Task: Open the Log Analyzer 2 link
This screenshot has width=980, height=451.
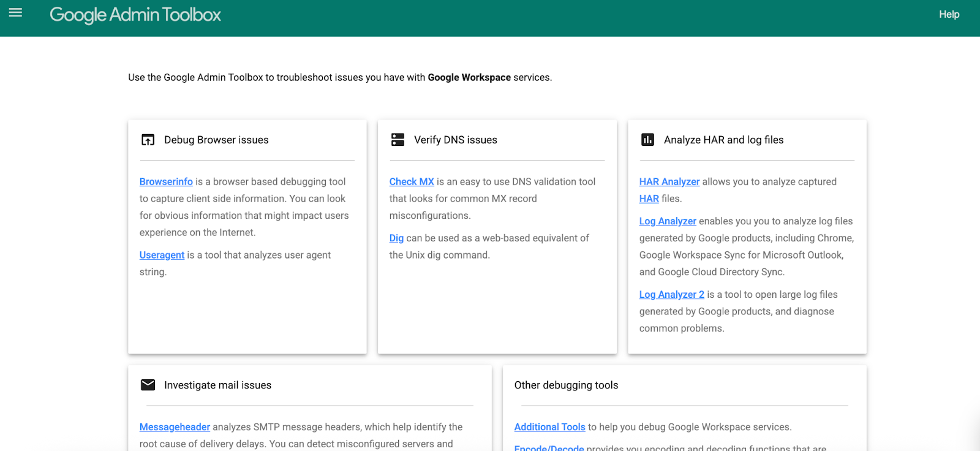Action: 672,295
